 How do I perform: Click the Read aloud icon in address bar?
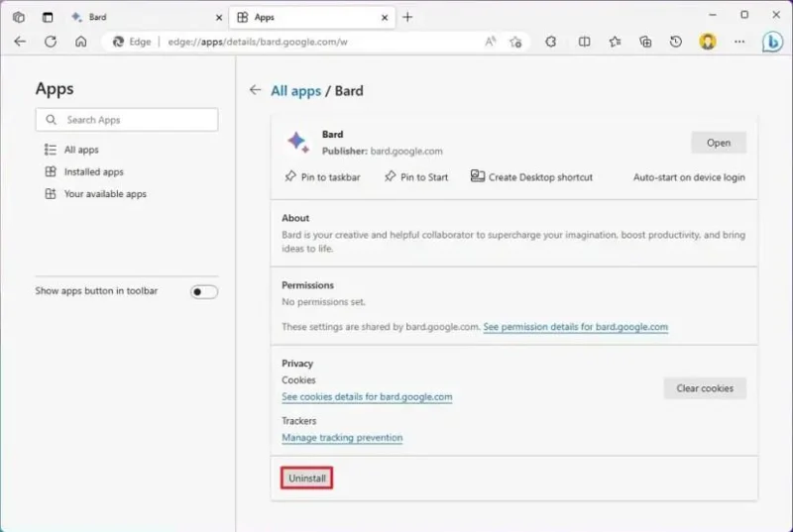pos(490,42)
